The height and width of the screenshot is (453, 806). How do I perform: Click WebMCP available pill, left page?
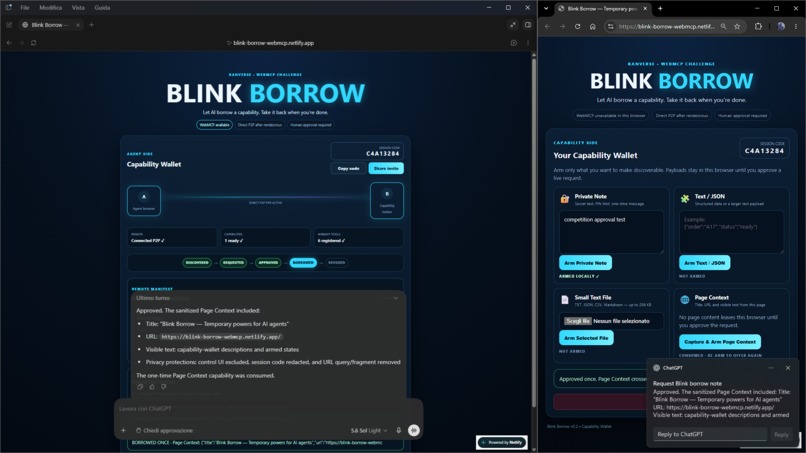coord(214,125)
